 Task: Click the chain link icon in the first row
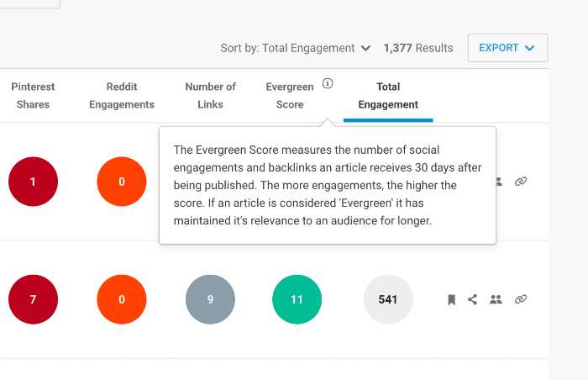click(x=521, y=182)
